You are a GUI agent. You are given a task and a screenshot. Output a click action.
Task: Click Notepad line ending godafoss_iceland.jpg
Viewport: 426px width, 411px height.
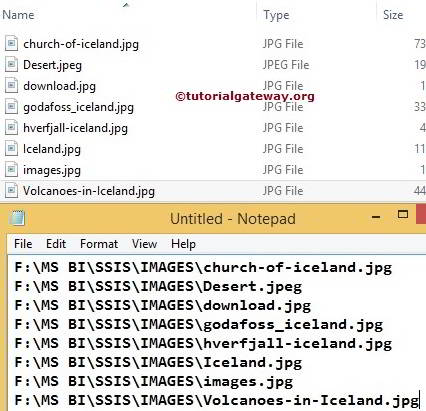tap(199, 325)
